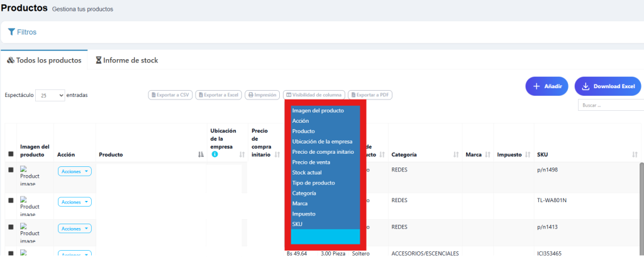Toggle the select-all checkbox in table header

(x=11, y=154)
